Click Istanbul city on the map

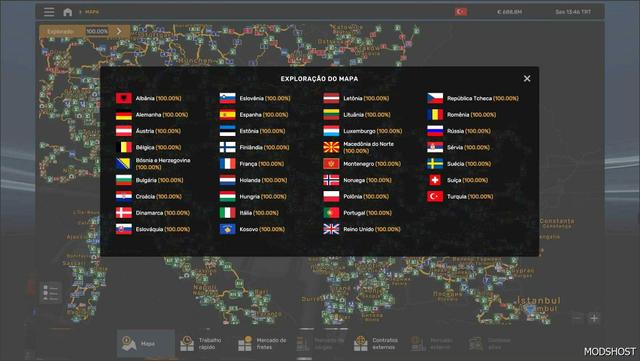[x=538, y=301]
